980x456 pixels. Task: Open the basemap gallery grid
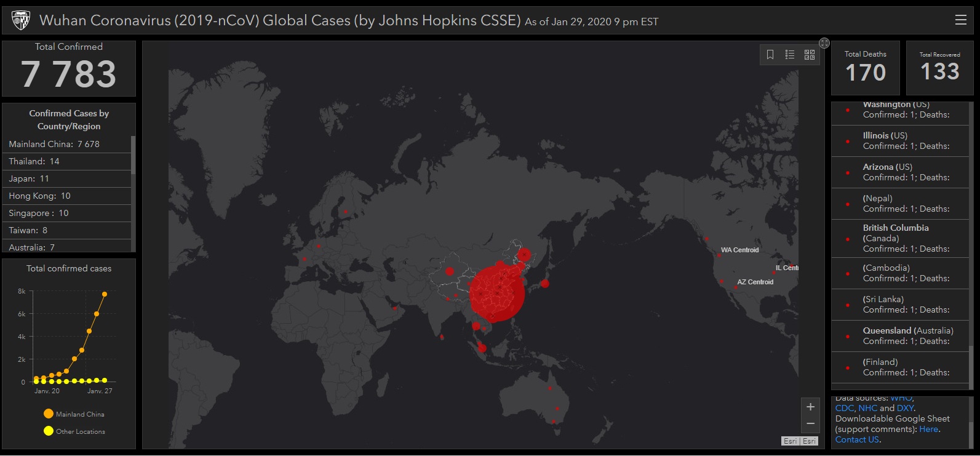coord(810,55)
